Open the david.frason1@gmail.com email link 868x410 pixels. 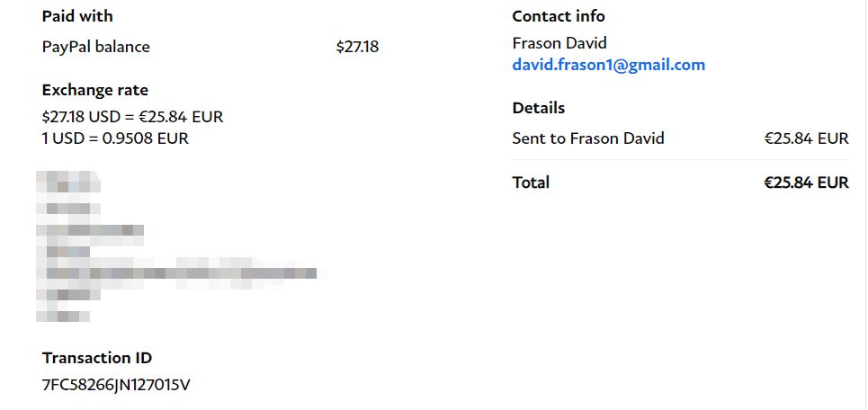(x=608, y=65)
